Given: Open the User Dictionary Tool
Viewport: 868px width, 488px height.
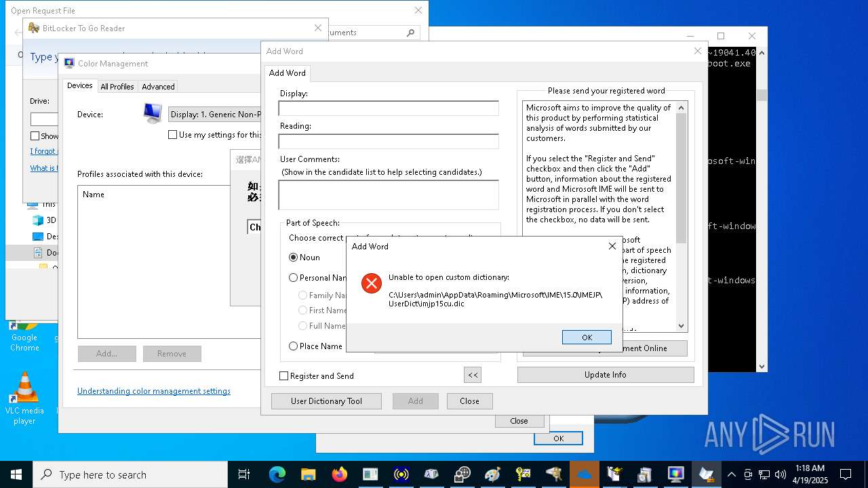Looking at the screenshot, I should (x=326, y=401).
